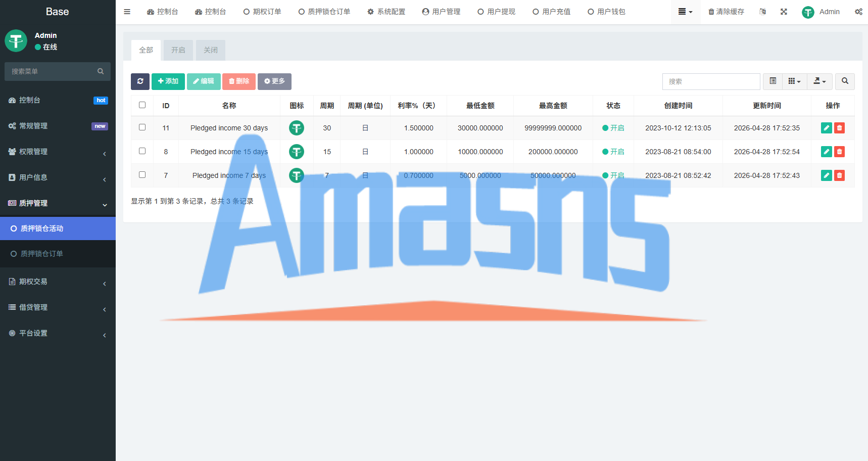Edit the Pledged income 30 days row
Viewport: 868px width, 461px height.
(827, 128)
